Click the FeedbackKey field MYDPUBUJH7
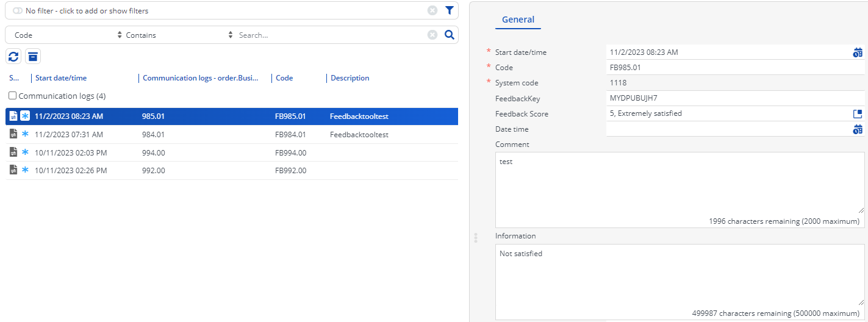The height and width of the screenshot is (322, 868). [735, 98]
